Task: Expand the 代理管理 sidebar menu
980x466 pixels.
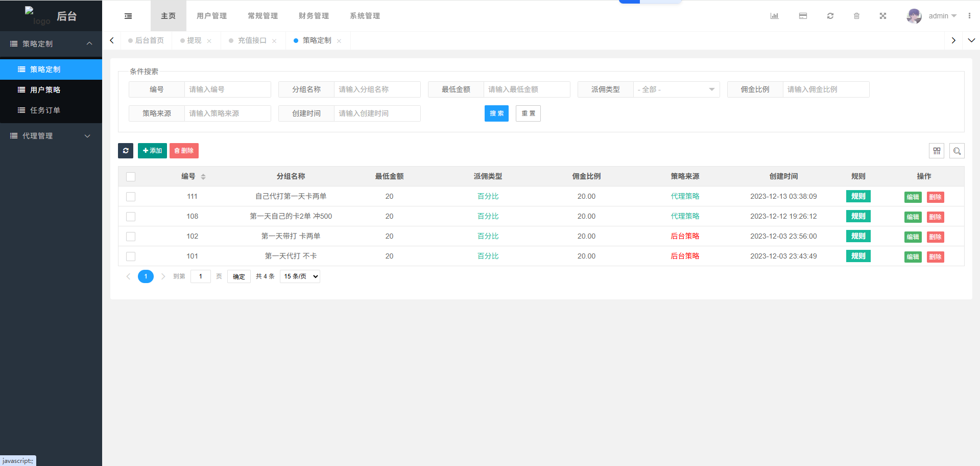Action: [x=51, y=136]
